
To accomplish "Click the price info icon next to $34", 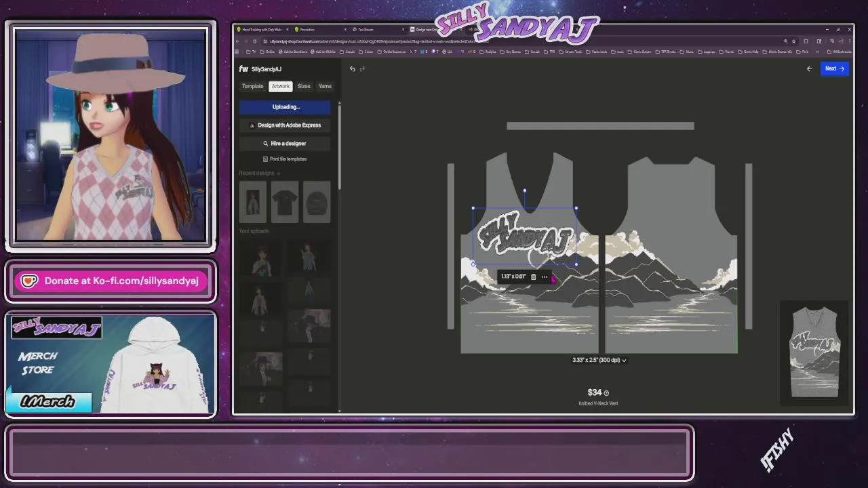I will click(x=606, y=393).
